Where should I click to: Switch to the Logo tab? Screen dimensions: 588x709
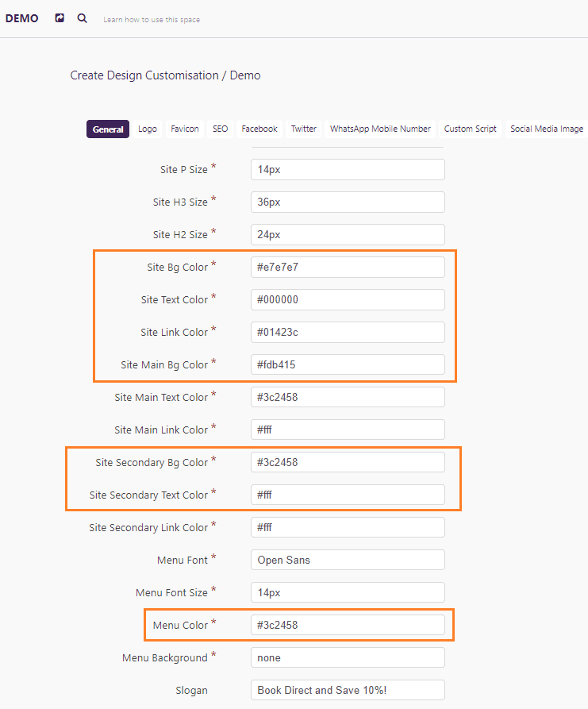point(148,129)
